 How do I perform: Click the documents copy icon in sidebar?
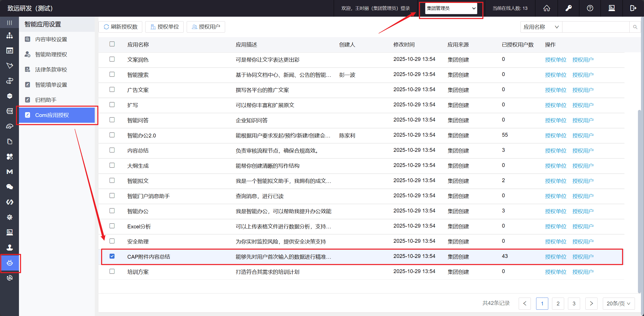click(10, 141)
